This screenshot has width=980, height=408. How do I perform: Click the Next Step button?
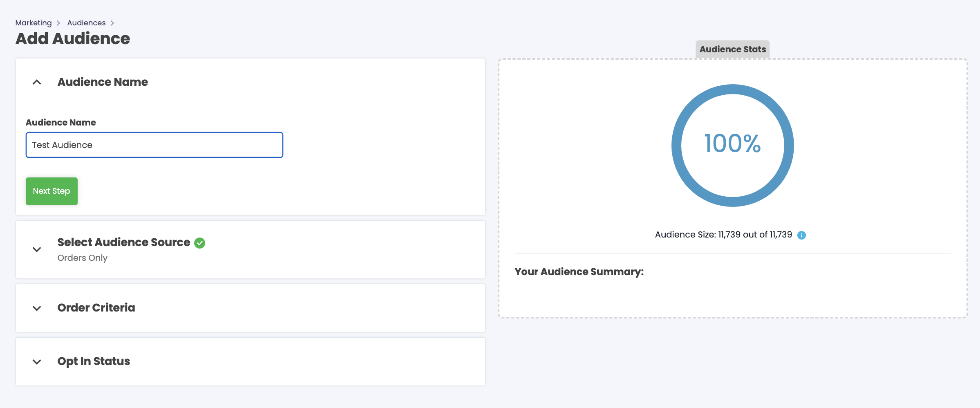click(x=51, y=191)
